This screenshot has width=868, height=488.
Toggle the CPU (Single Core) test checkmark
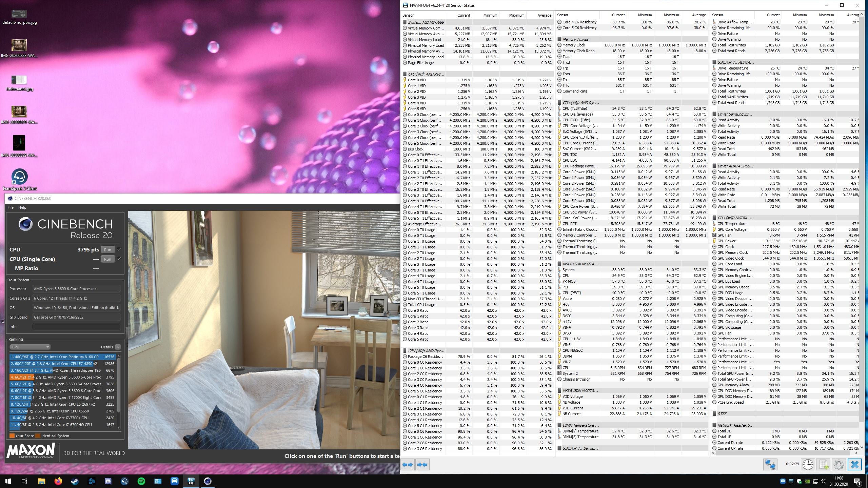click(119, 259)
